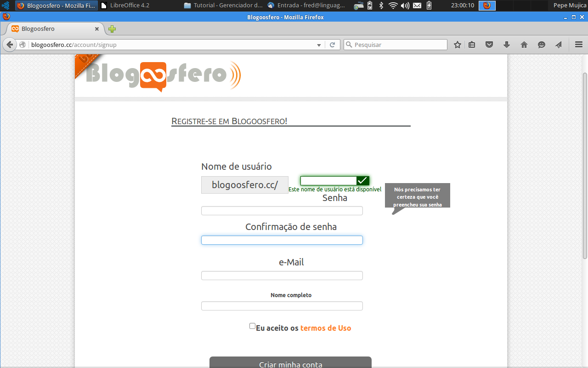Focus the e-Mail input field
588x368 pixels.
pos(282,276)
